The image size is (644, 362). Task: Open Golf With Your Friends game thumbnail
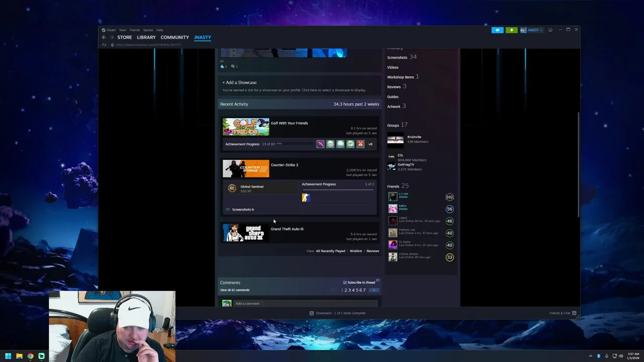pyautogui.click(x=246, y=127)
